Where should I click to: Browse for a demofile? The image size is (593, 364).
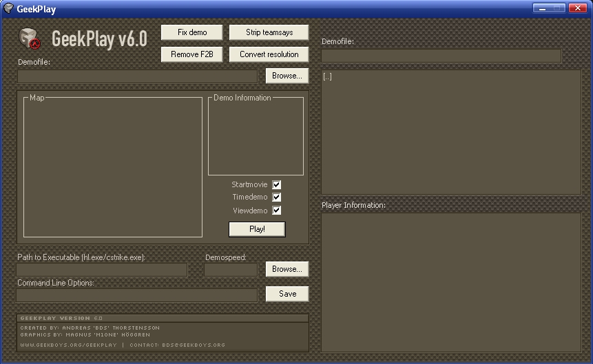[x=287, y=76]
